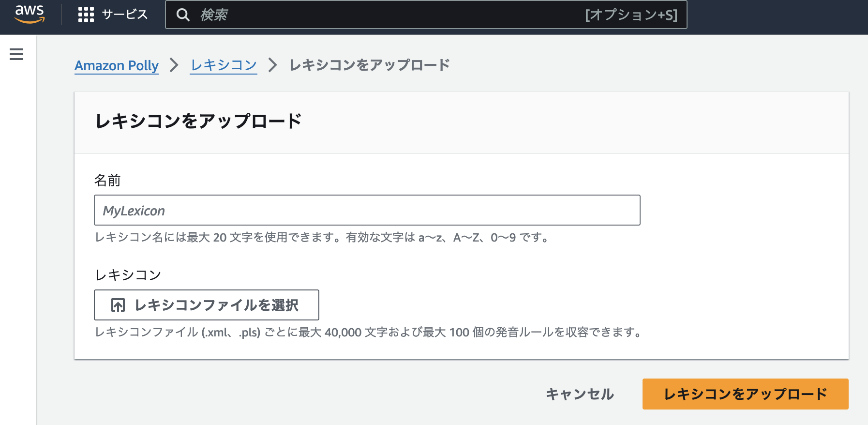Go to Amazon Polly breadcrumb link
Viewport: 868px width, 425px height.
(117, 65)
